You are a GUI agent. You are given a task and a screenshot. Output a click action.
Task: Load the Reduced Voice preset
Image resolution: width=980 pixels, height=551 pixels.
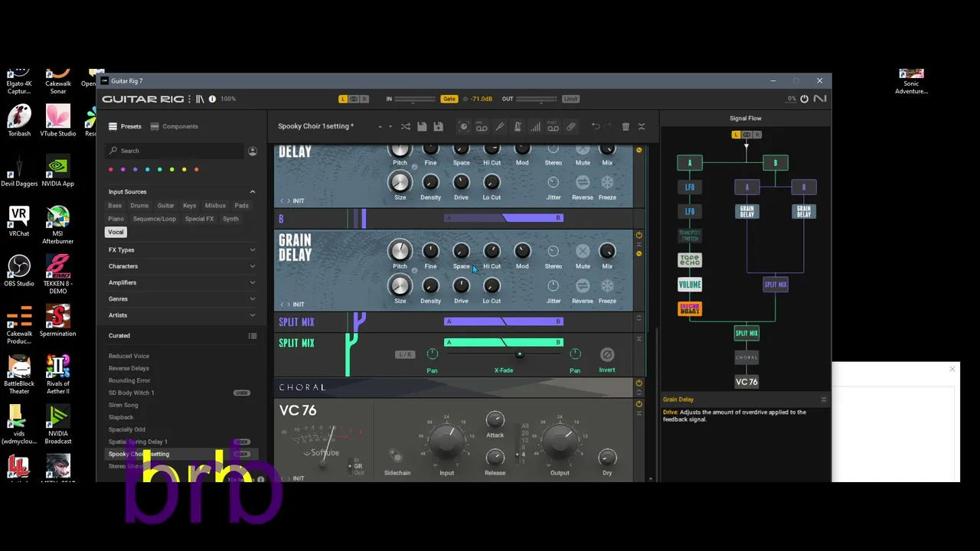(x=129, y=356)
